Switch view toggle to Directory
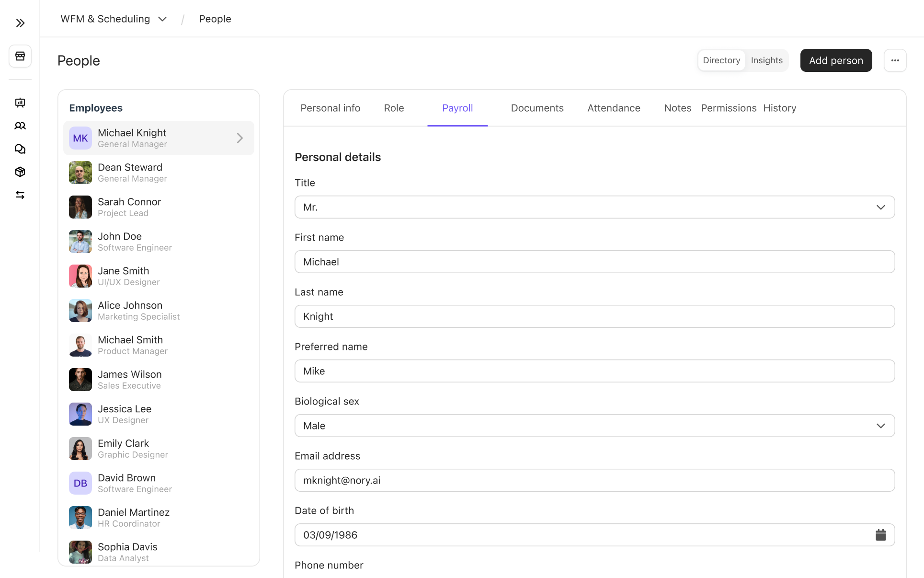The image size is (924, 578). (721, 60)
